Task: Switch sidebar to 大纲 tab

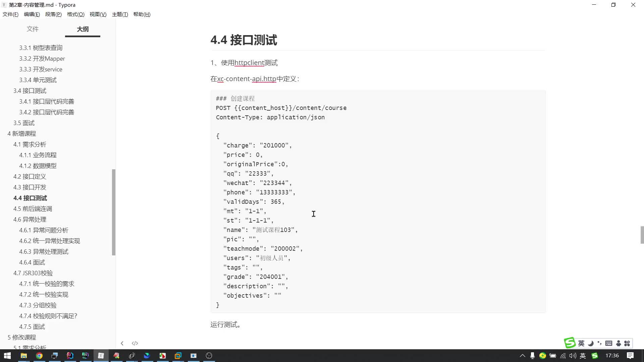Action: click(83, 29)
